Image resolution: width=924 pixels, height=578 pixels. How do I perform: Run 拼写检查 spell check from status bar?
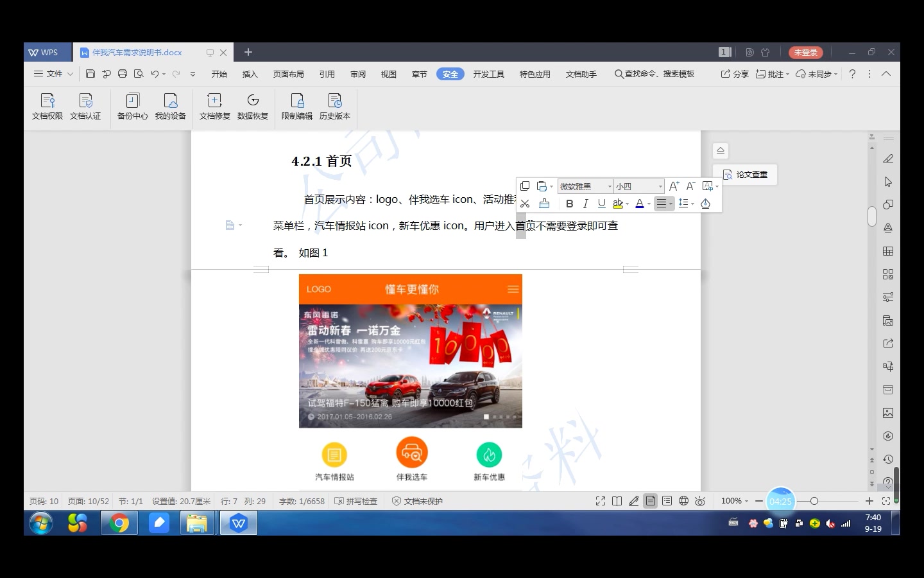(x=357, y=501)
